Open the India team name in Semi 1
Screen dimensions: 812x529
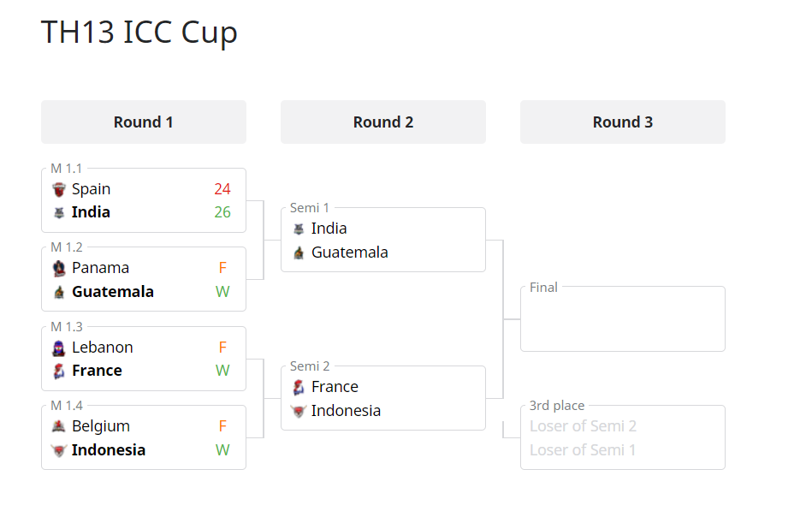point(329,229)
